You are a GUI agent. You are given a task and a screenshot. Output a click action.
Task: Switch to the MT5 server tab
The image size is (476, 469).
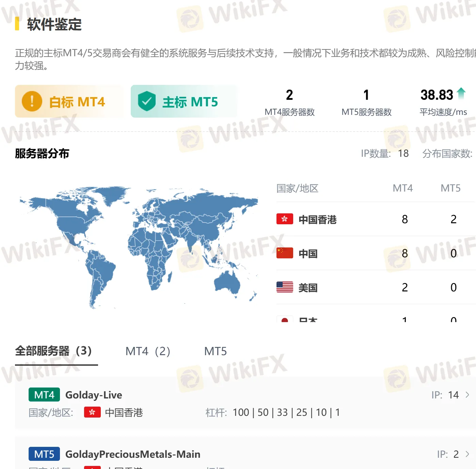point(216,351)
